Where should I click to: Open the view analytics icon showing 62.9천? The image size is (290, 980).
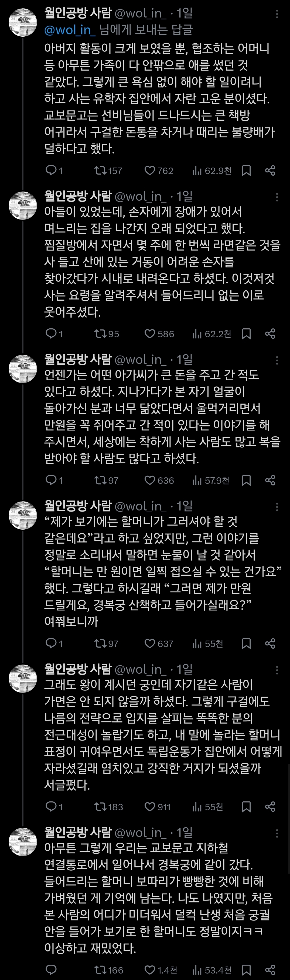point(196,171)
